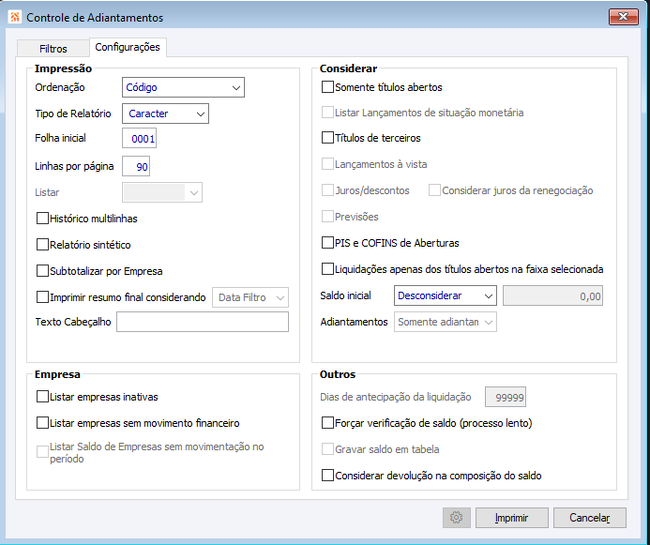Open the disabled Listar dropdown
The height and width of the screenshot is (545, 650).
pos(162,193)
